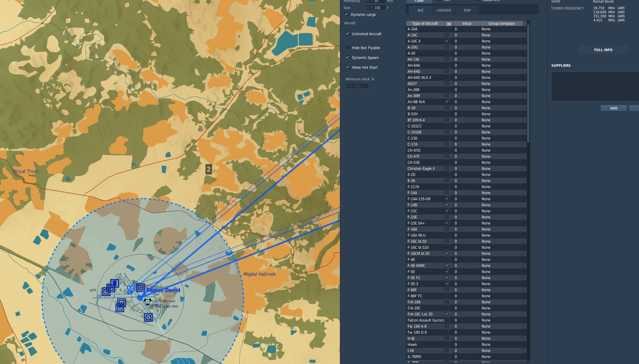Check the unlimited box for A-10A
The height and width of the screenshot is (364, 639).
tap(447, 29)
